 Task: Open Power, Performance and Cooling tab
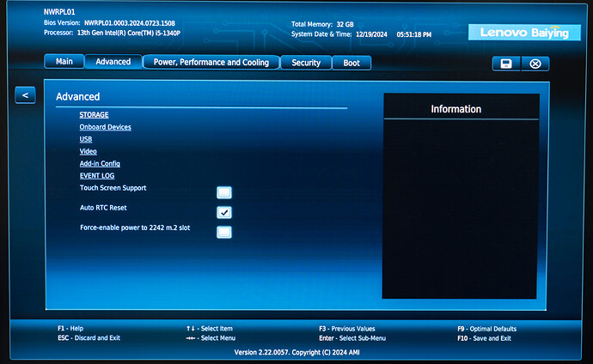[211, 62]
